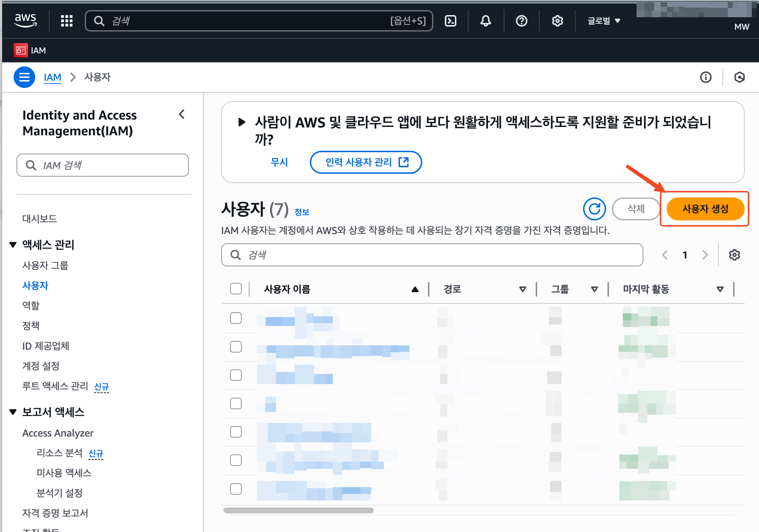Check the last user row checkbox

coord(236,489)
